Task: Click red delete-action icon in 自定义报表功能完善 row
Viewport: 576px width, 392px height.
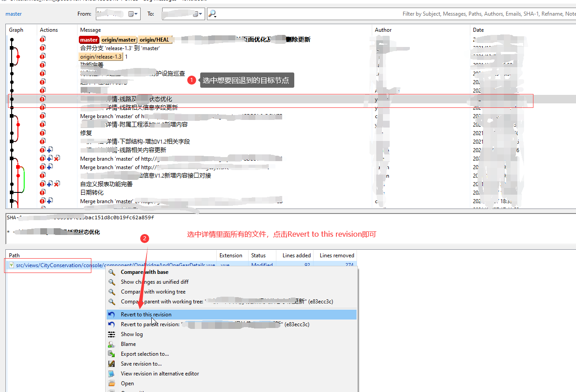Action: coord(57,184)
